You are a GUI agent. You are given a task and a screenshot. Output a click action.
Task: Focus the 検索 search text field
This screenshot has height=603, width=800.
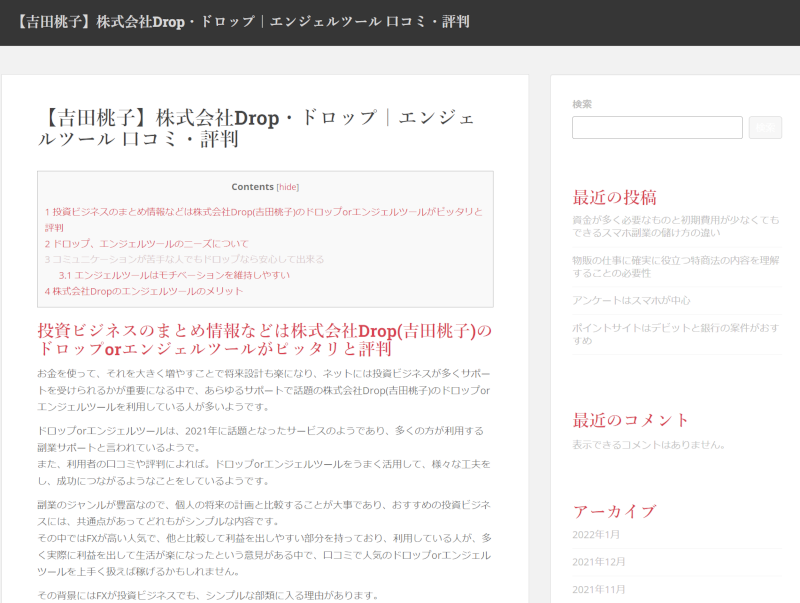pos(657,127)
